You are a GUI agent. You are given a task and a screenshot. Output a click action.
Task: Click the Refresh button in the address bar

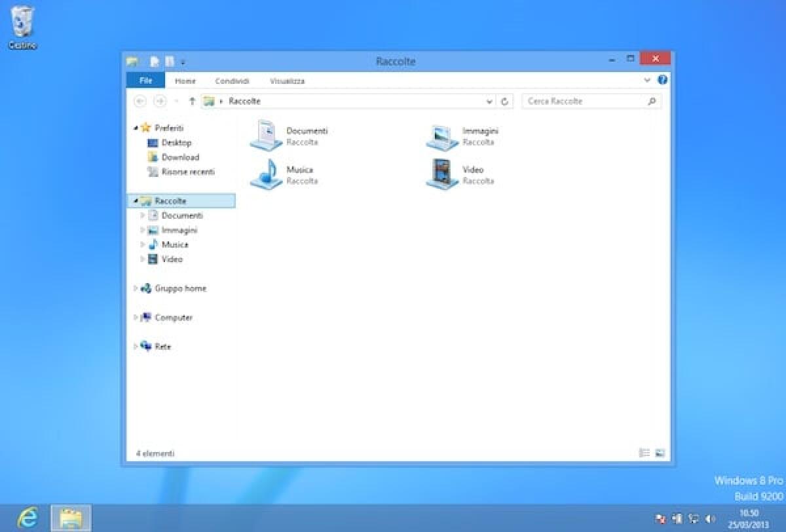(x=504, y=101)
